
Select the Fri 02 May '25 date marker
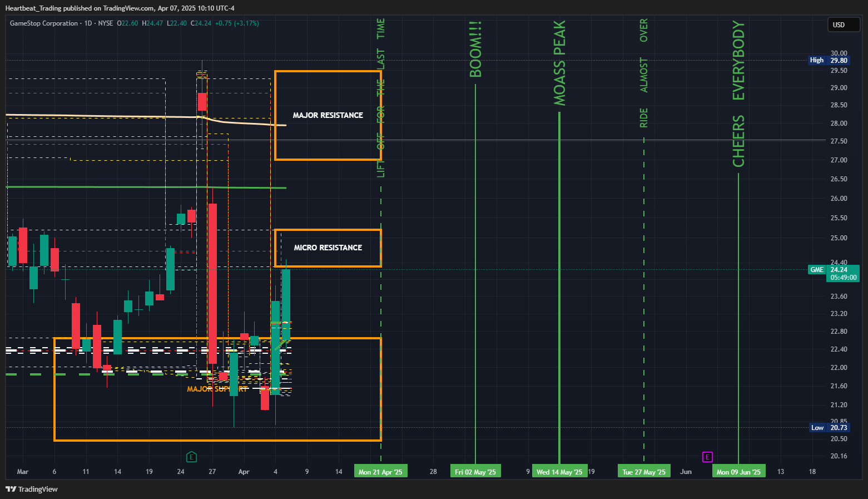click(x=475, y=472)
